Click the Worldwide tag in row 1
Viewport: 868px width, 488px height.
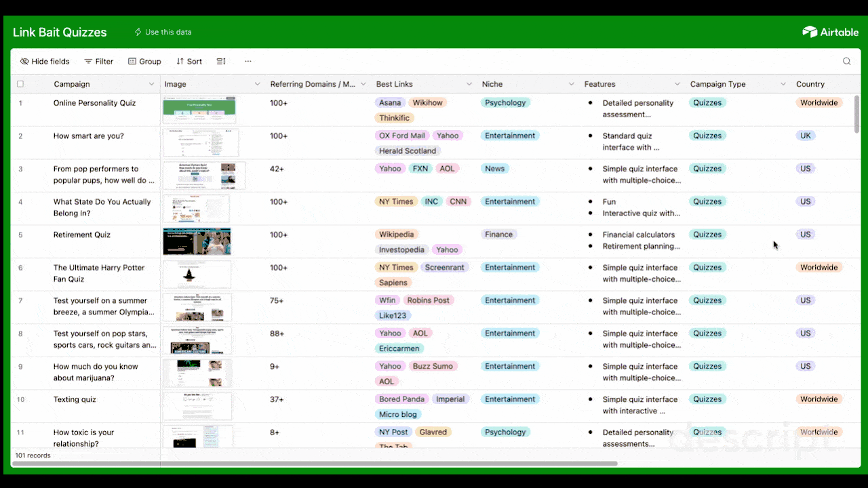(x=819, y=103)
